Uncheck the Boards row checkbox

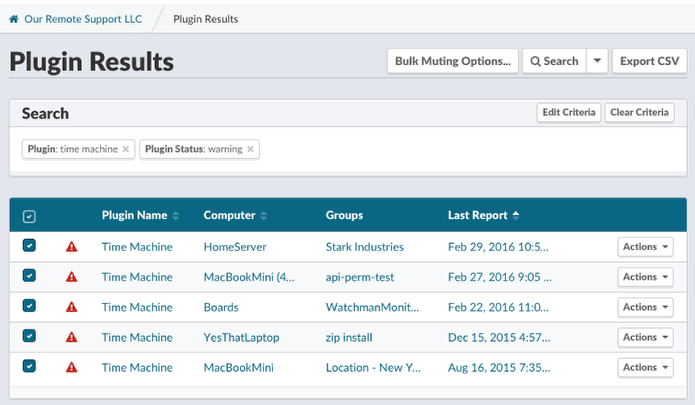(x=29, y=306)
